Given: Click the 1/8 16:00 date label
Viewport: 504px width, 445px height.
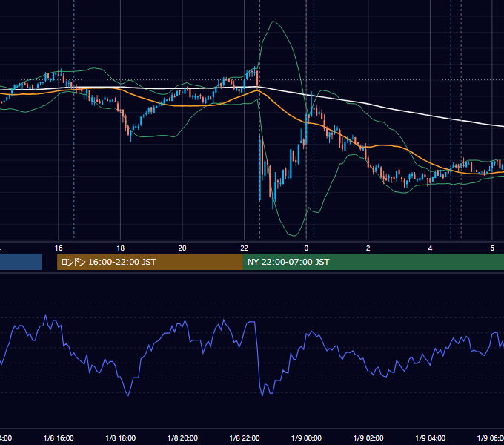Looking at the screenshot, I should (59, 438).
